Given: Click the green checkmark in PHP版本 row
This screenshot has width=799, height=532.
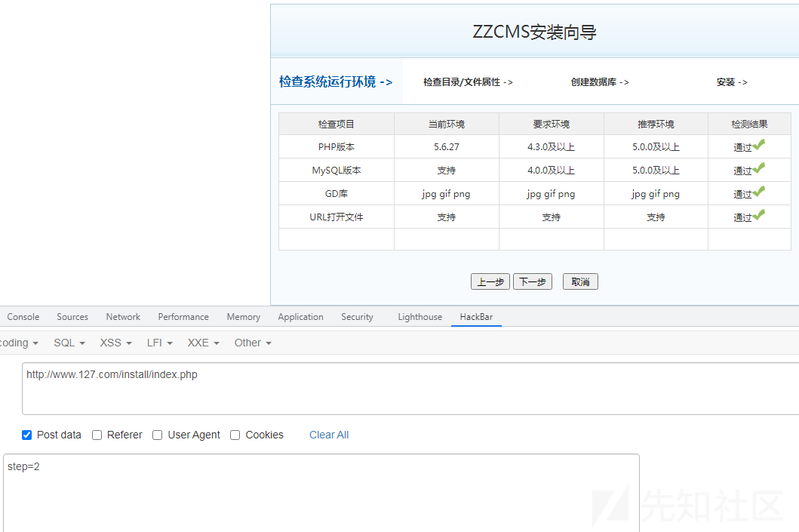Looking at the screenshot, I should 759,145.
